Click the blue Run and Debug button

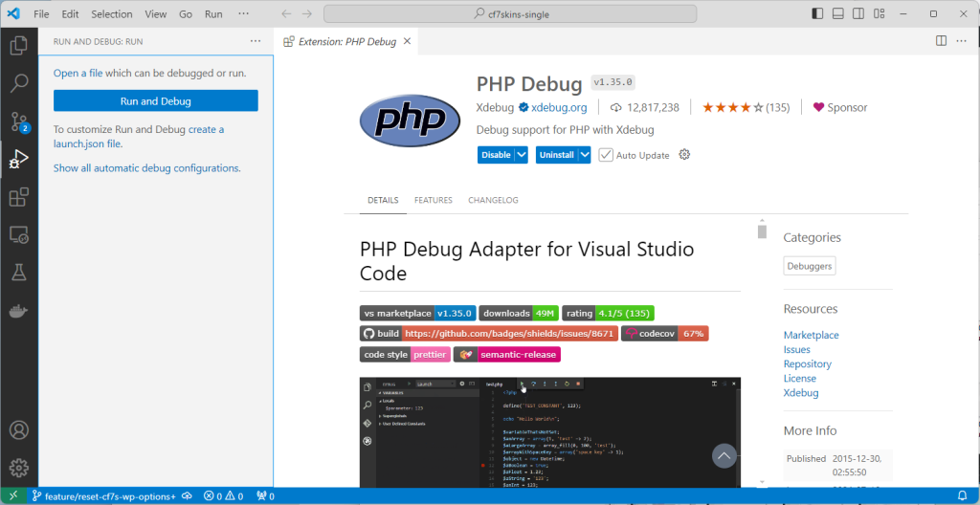[155, 101]
